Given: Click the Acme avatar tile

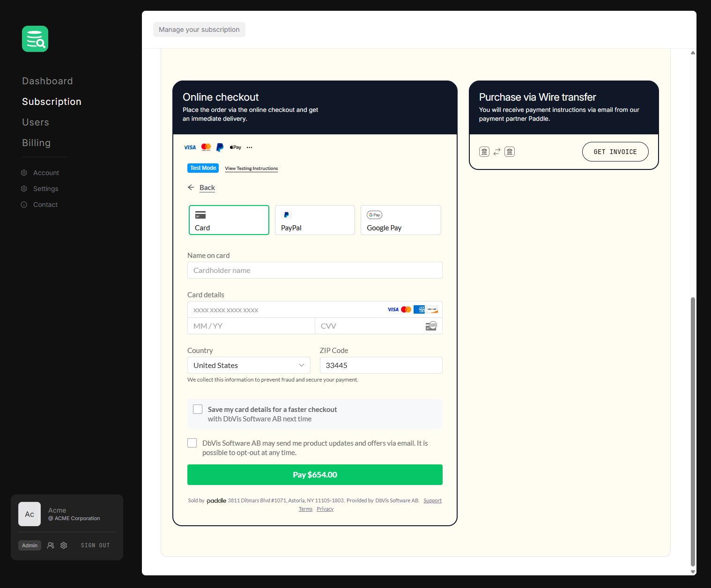Looking at the screenshot, I should (x=30, y=514).
